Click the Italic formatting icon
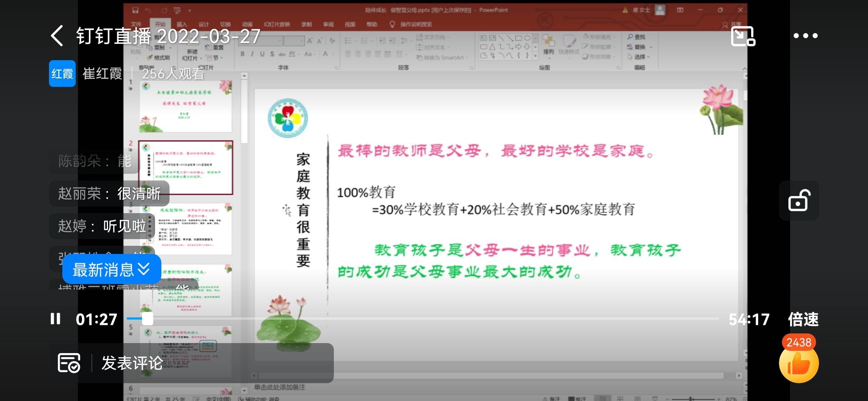868x401 pixels. (x=252, y=54)
